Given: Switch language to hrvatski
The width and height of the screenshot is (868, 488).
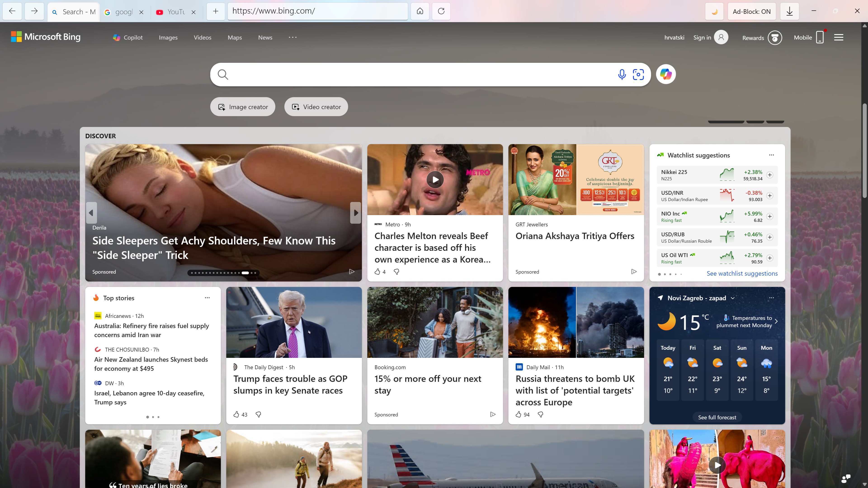Looking at the screenshot, I should coord(674,37).
